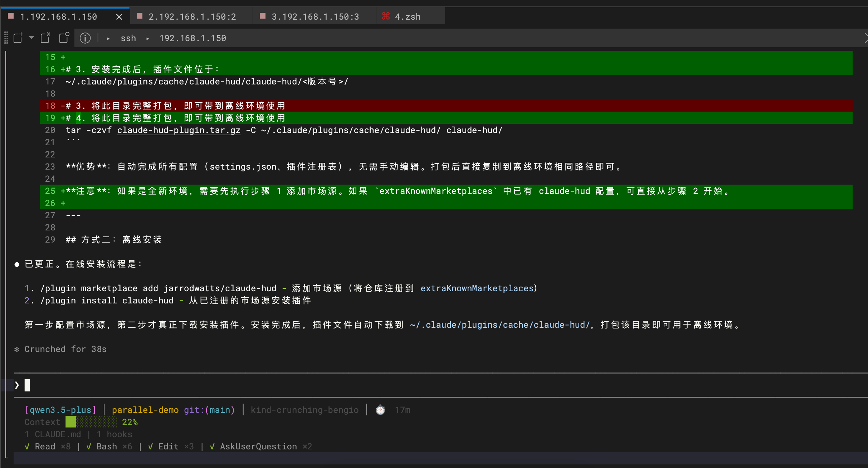Open the dropdown arrow beside new pane icon
Image resolution: width=868 pixels, height=468 pixels.
31,38
